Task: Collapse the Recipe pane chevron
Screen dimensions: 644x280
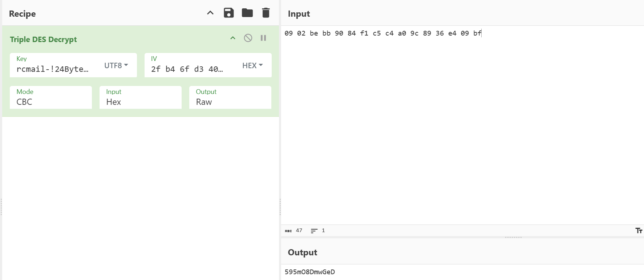Action: [210, 13]
